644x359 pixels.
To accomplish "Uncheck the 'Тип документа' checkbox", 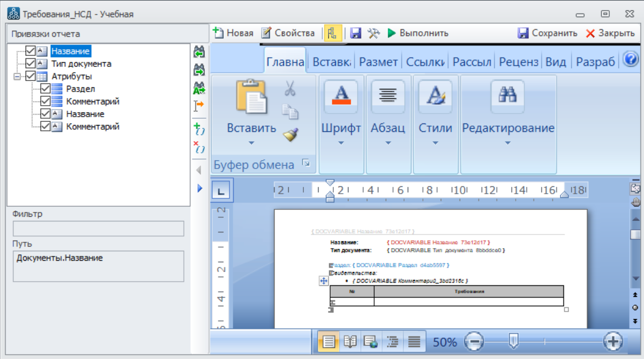I will (x=30, y=64).
